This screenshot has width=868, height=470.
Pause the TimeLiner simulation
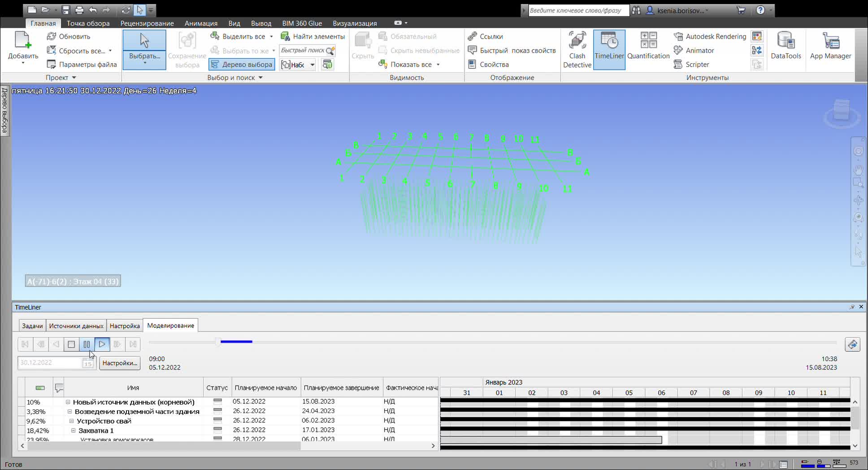pyautogui.click(x=87, y=344)
